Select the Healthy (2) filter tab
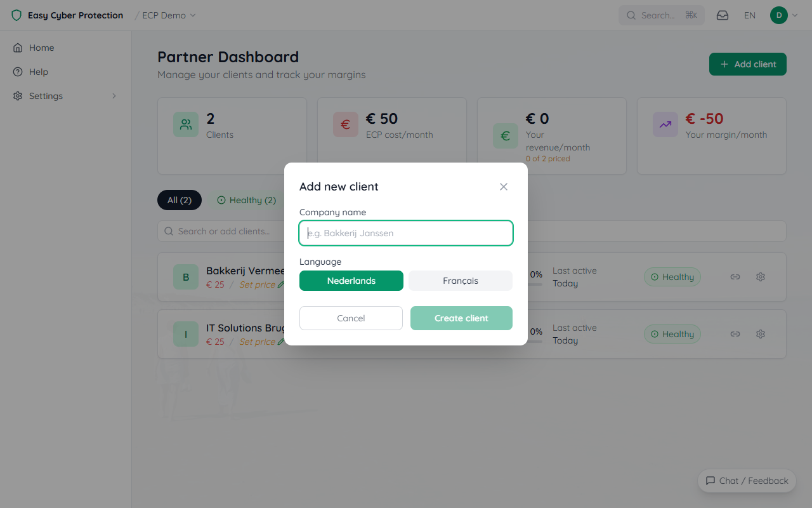812x508 pixels. (x=247, y=200)
